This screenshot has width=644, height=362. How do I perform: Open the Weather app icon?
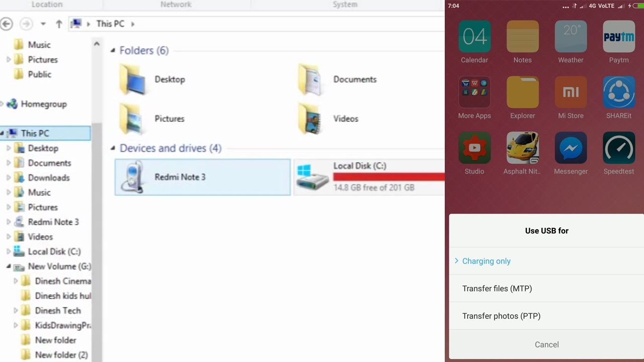point(571,37)
